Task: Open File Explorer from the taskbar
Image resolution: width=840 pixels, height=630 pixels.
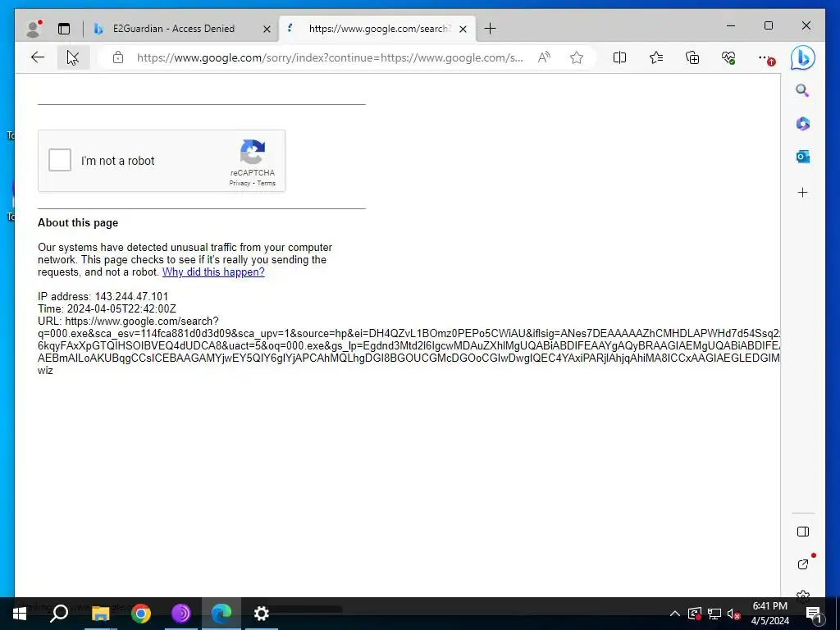Action: pyautogui.click(x=100, y=614)
